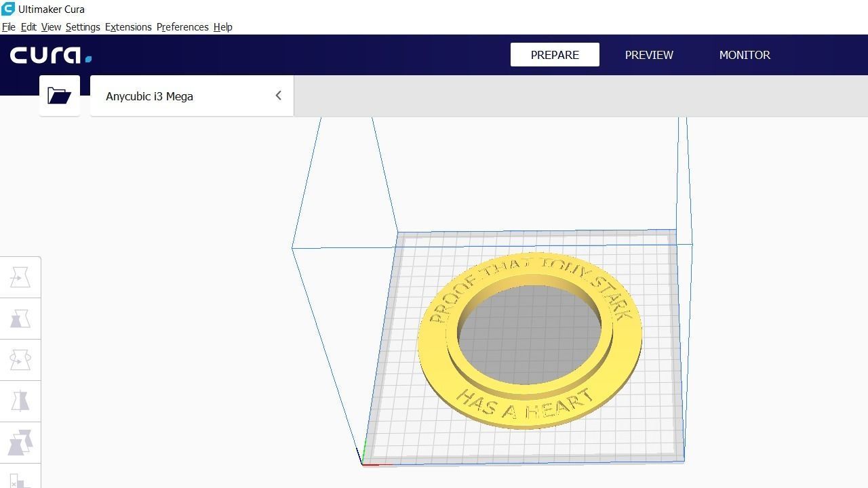The height and width of the screenshot is (488, 868).
Task: Select the Scale tool
Action: [20, 319]
